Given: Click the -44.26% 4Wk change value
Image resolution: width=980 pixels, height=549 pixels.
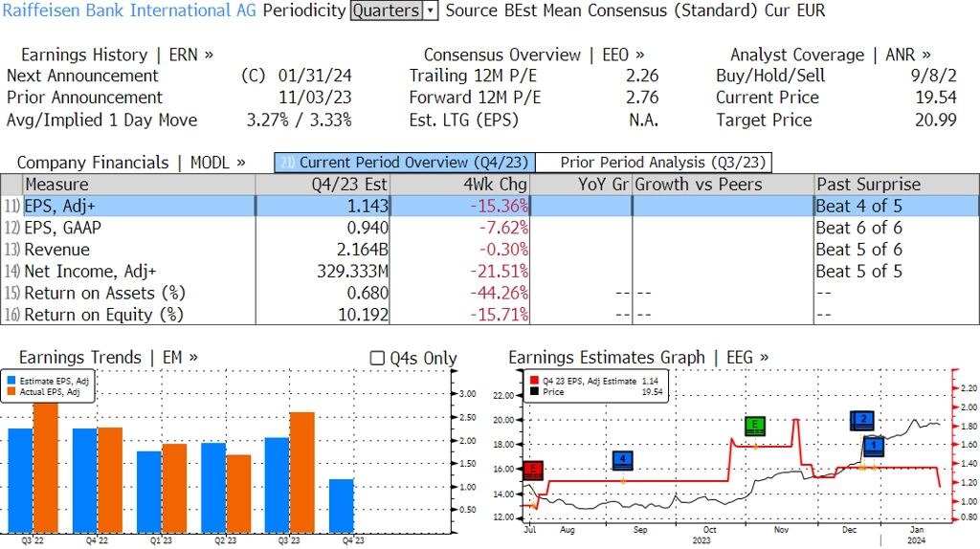Looking at the screenshot, I should click(499, 293).
